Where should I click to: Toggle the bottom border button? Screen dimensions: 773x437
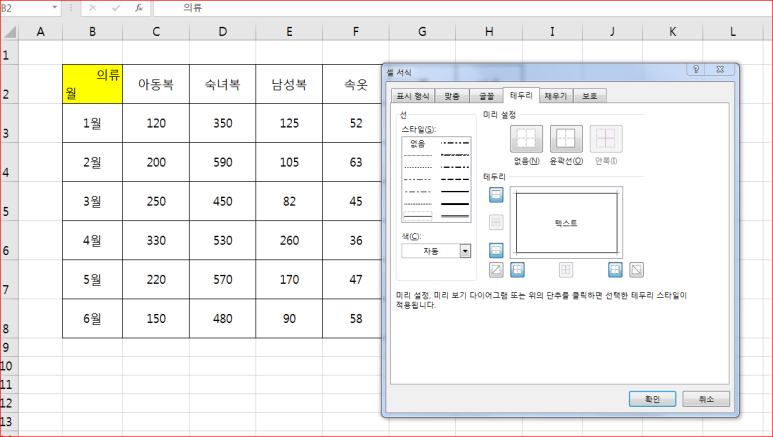(496, 250)
